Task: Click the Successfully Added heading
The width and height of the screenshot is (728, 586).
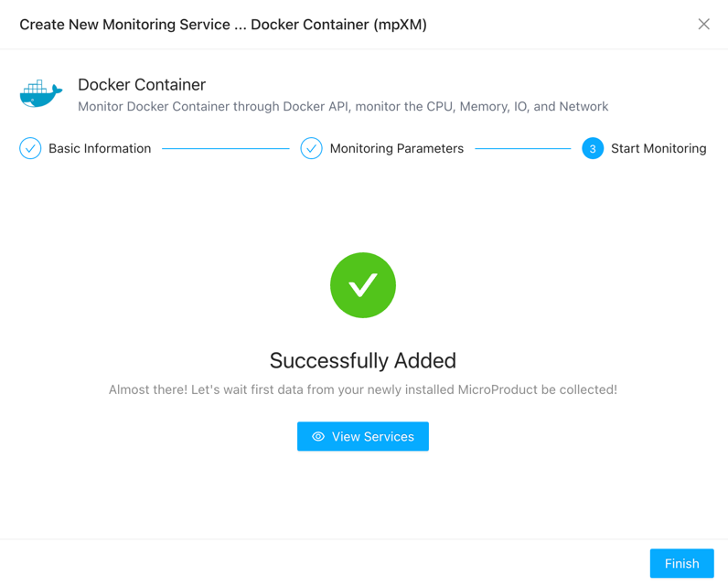Action: pyautogui.click(x=363, y=360)
